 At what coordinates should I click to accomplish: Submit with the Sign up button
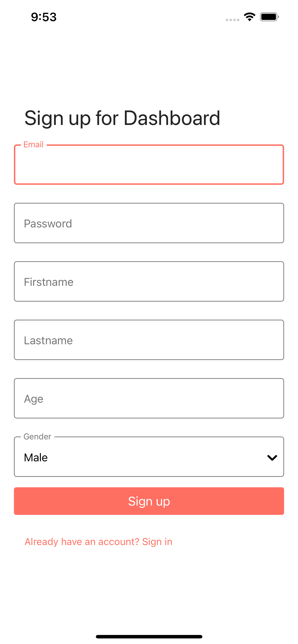pos(149,501)
